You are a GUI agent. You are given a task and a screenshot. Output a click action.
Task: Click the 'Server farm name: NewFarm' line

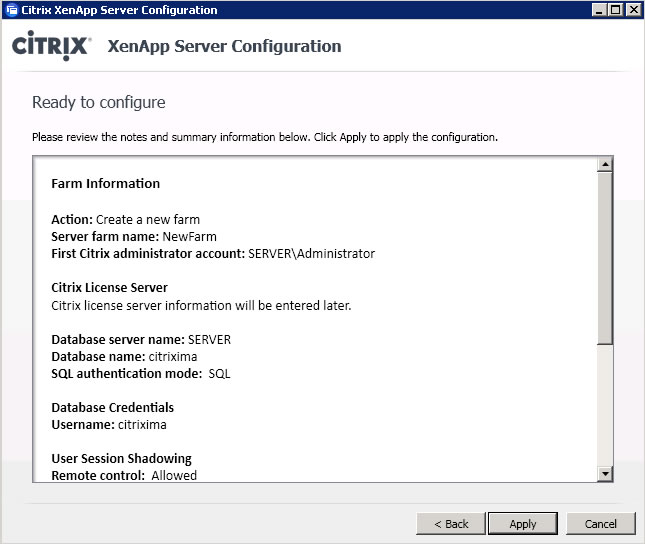(134, 237)
